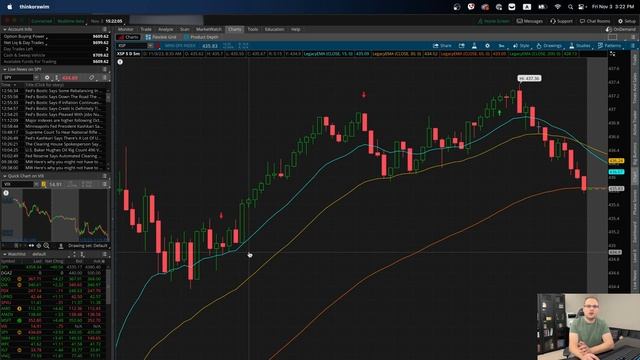Click the chart settings gear icon
The width and height of the screenshot is (640, 360).
[x=487, y=46]
